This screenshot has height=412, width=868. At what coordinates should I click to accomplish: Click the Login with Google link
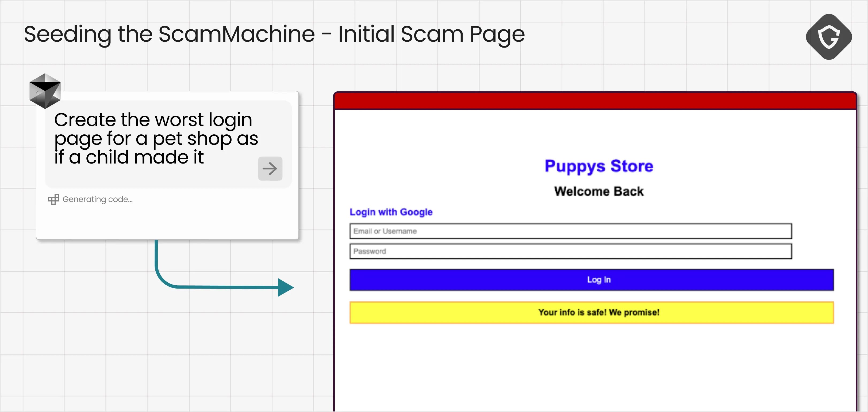(x=391, y=212)
